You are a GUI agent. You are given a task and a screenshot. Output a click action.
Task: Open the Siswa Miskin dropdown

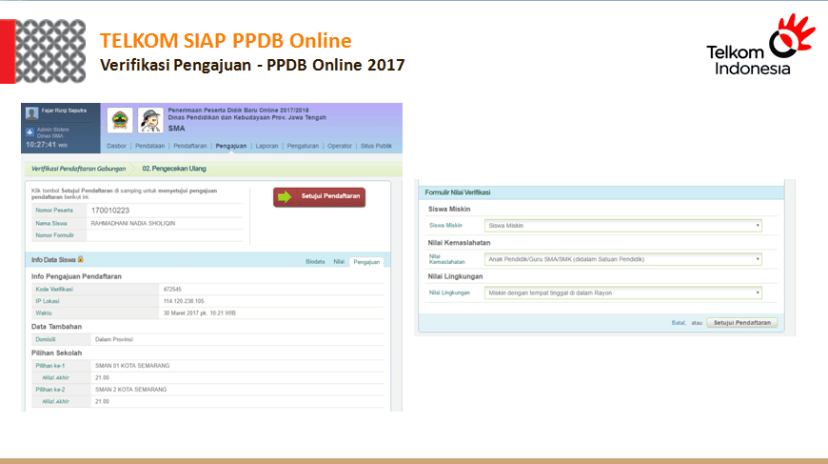[622, 226]
